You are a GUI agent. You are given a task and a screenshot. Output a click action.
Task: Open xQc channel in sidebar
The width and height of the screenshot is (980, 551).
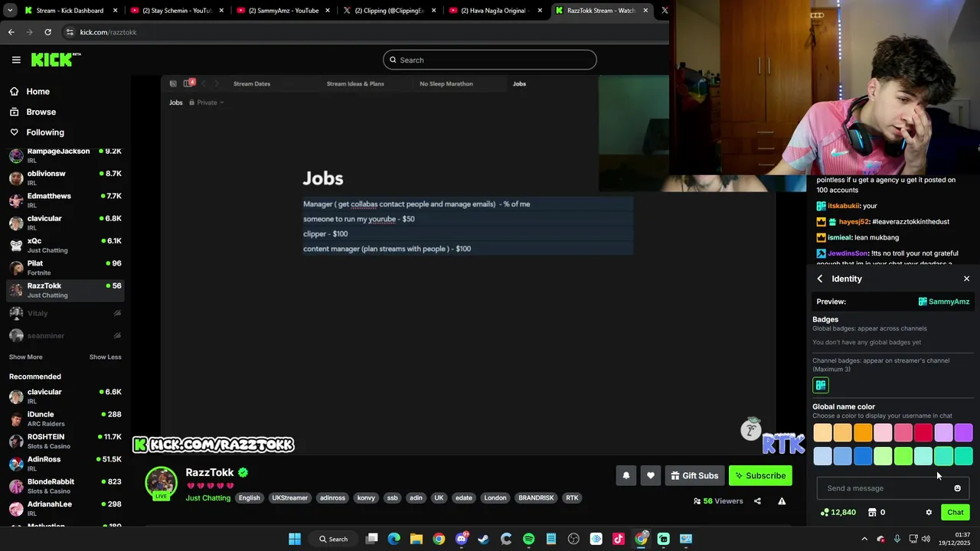pos(65,245)
